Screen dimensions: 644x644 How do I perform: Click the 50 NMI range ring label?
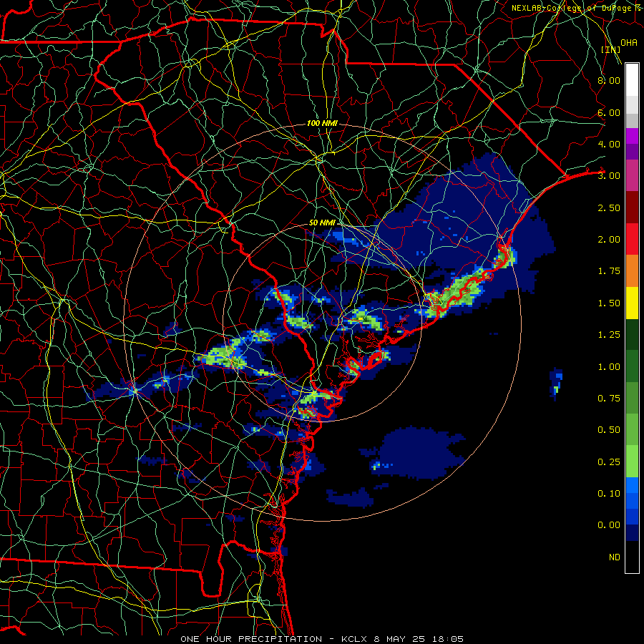[x=322, y=223]
